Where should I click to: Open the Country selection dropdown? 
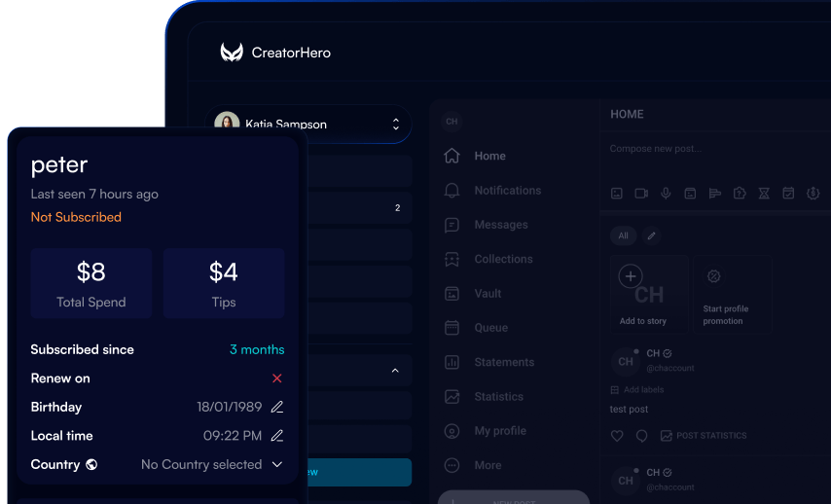click(277, 465)
